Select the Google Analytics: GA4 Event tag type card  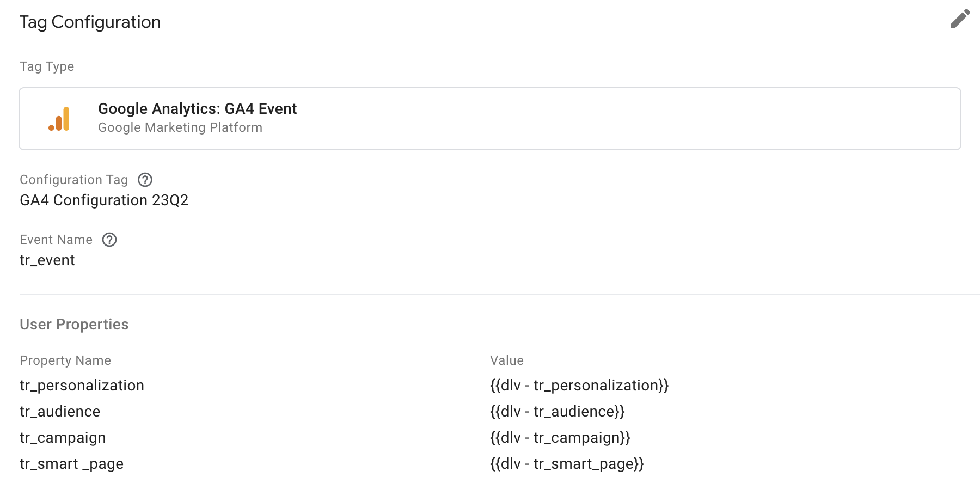coord(490,118)
